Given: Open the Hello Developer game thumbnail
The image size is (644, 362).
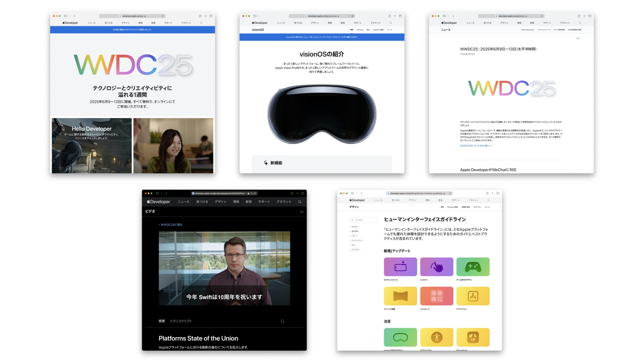Looking at the screenshot, I should pyautogui.click(x=92, y=145).
